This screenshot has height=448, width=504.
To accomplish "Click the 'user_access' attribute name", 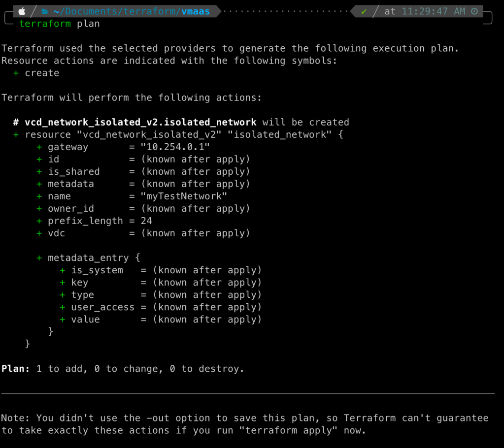I will (102, 307).
